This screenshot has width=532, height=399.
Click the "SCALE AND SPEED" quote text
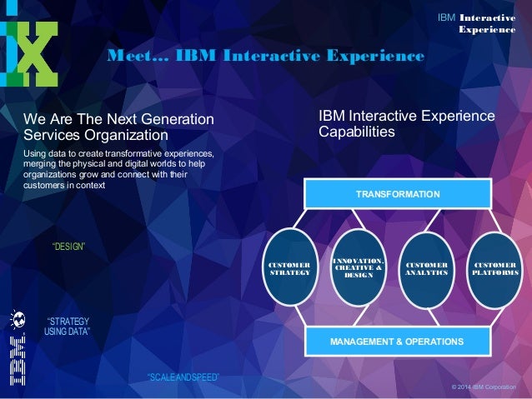(183, 377)
